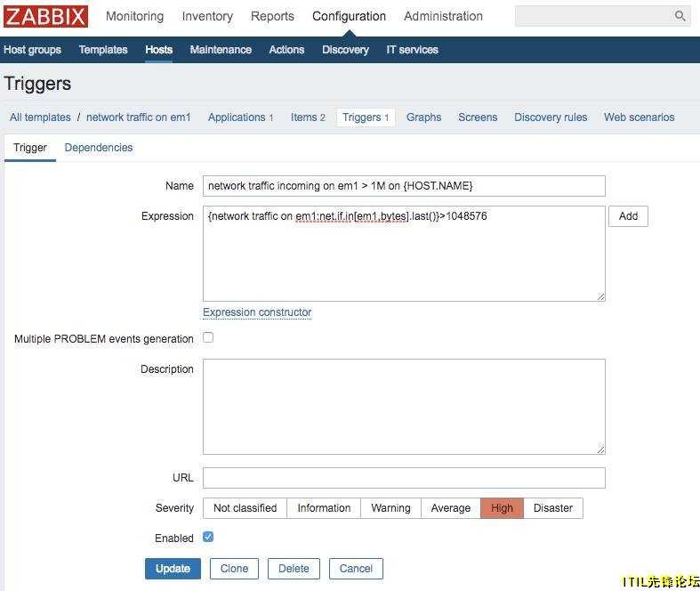
Task: Click the Cancel button
Action: click(x=356, y=569)
